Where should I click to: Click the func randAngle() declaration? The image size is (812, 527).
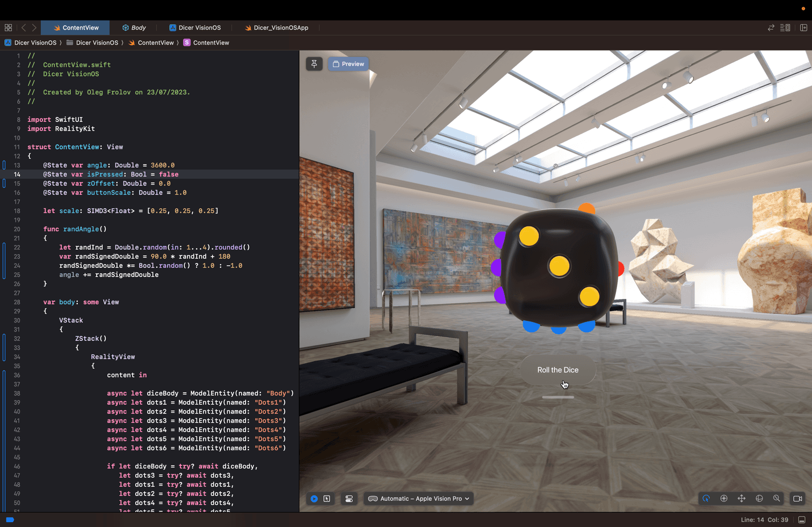pyautogui.click(x=75, y=229)
